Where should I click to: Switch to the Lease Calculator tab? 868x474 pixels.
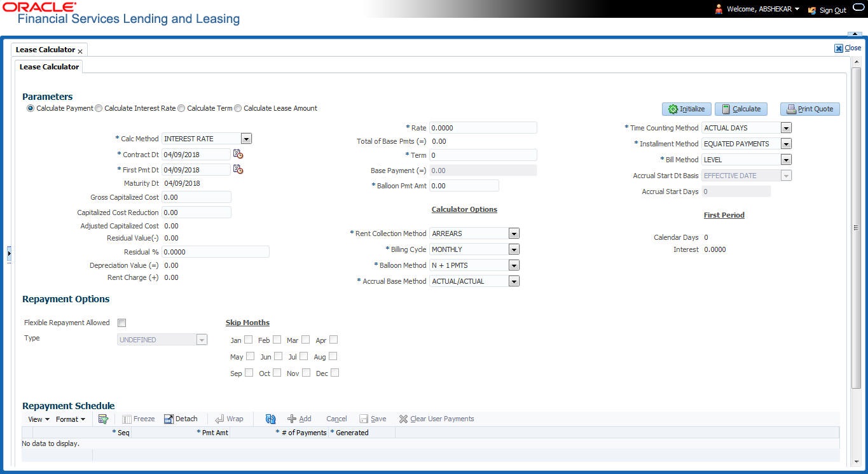click(48, 66)
